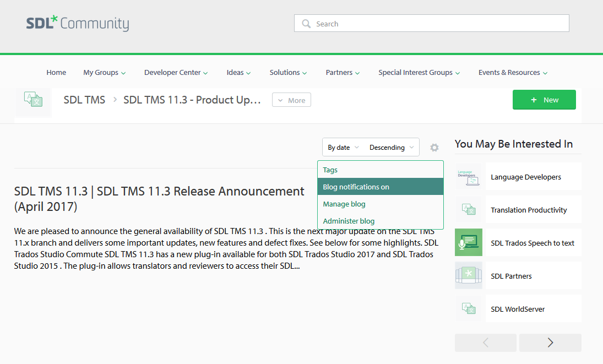Go to previous suggestions page arrow

486,343
